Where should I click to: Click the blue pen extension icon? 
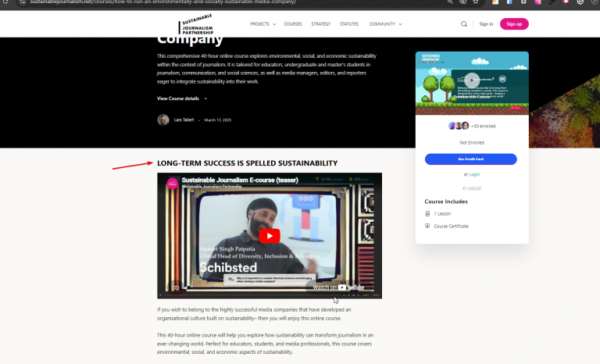coord(552,2)
